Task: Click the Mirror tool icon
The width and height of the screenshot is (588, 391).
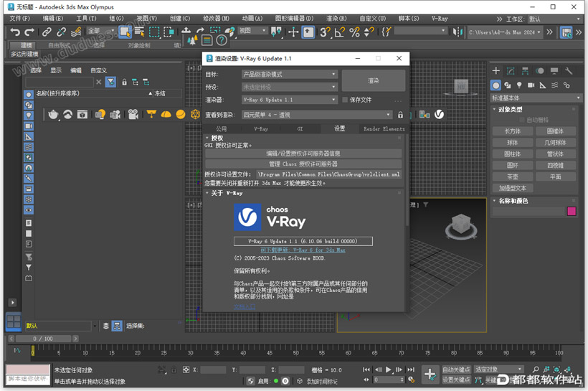Action: [x=457, y=32]
